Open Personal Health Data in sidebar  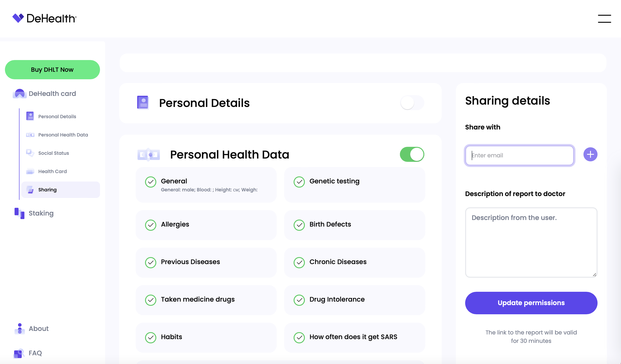(63, 135)
